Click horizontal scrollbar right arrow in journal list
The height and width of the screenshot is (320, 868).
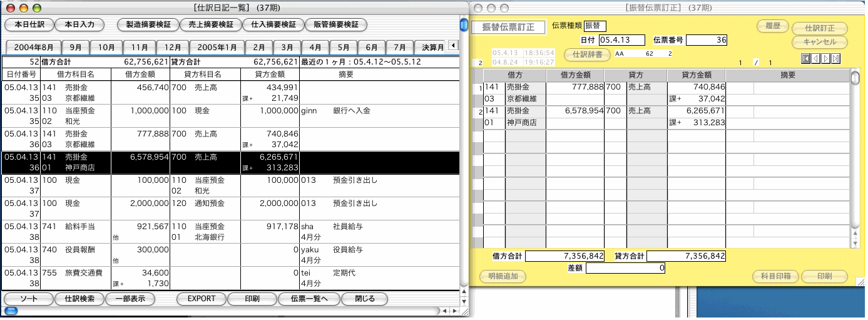tap(454, 311)
